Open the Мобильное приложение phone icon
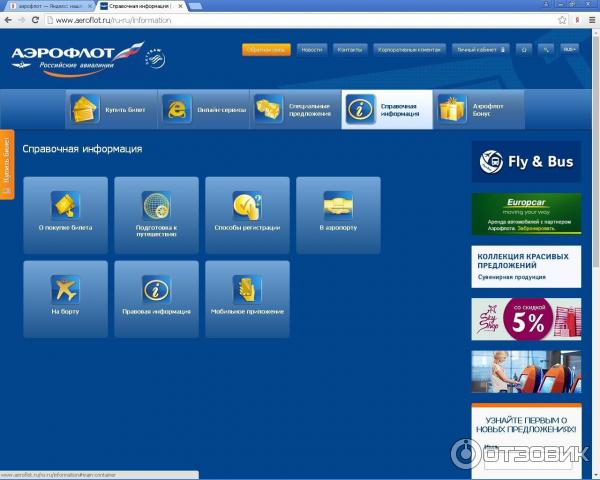Screen dimensions: 600x480 (248, 290)
